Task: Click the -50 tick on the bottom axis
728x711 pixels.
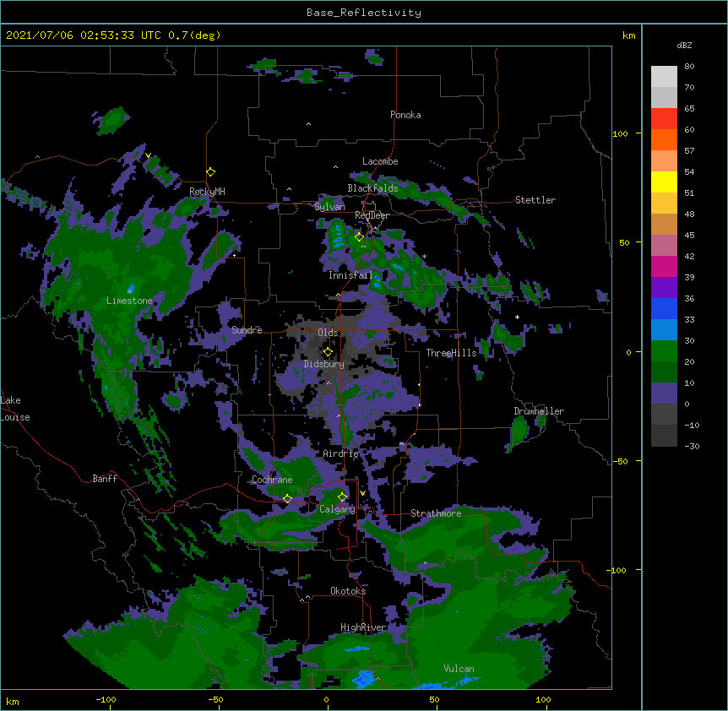Action: [x=215, y=699]
